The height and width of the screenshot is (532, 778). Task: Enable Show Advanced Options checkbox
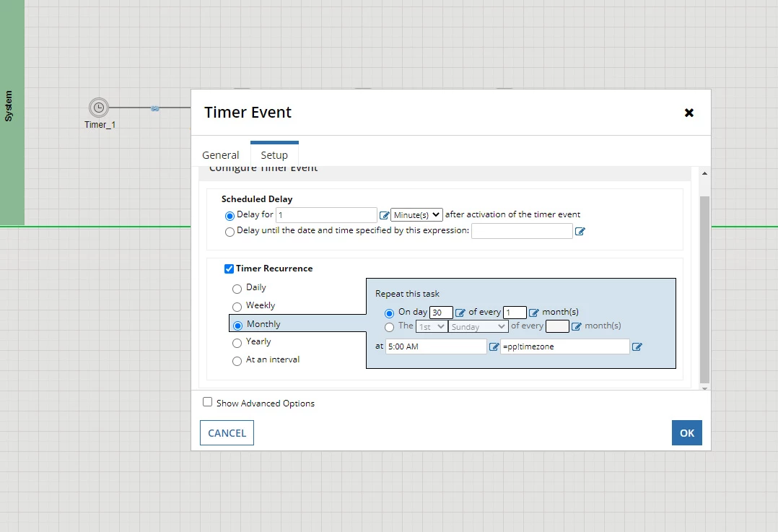click(x=207, y=402)
